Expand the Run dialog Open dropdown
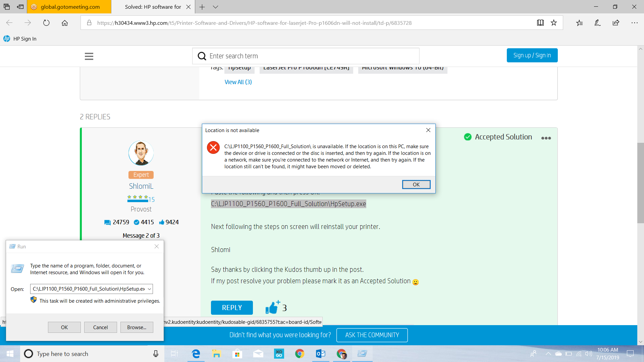This screenshot has height=362, width=644. pos(149,289)
